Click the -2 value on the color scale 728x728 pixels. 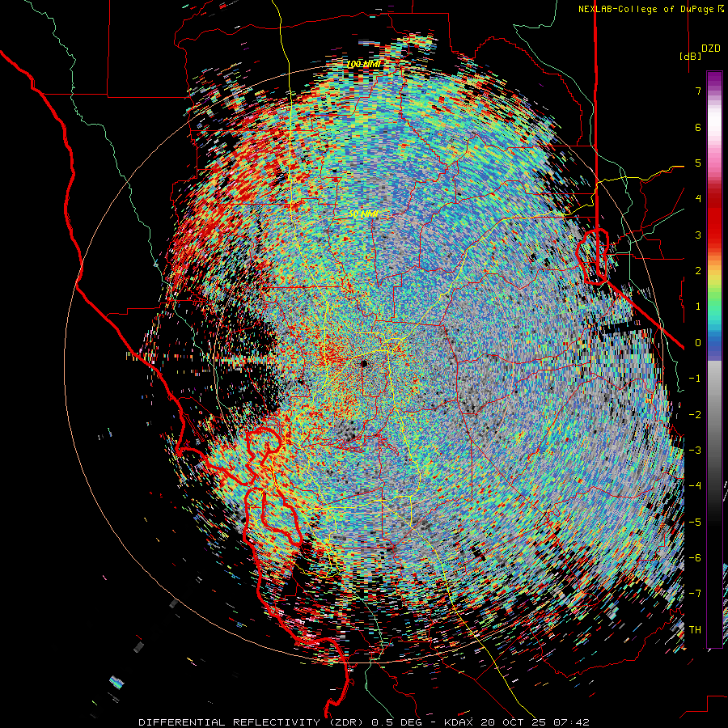click(695, 415)
